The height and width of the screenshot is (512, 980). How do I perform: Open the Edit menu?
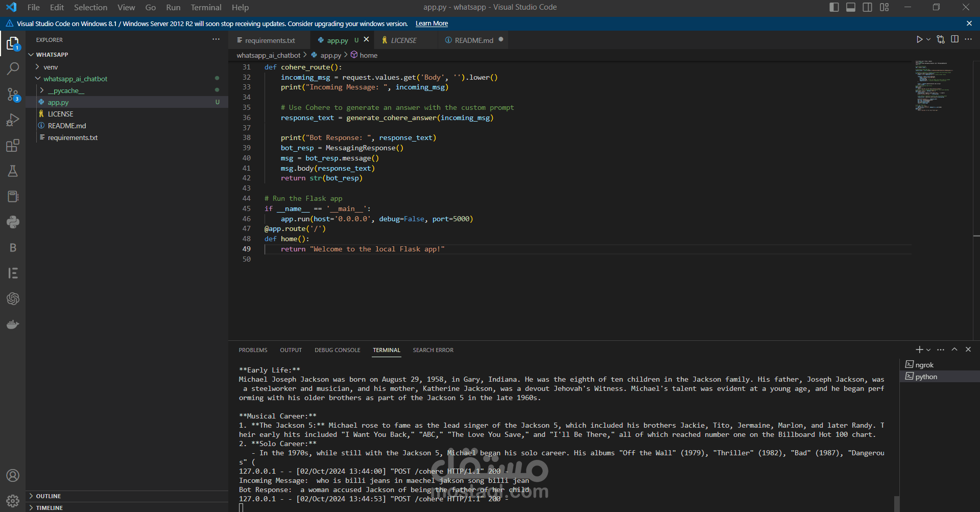[57, 7]
